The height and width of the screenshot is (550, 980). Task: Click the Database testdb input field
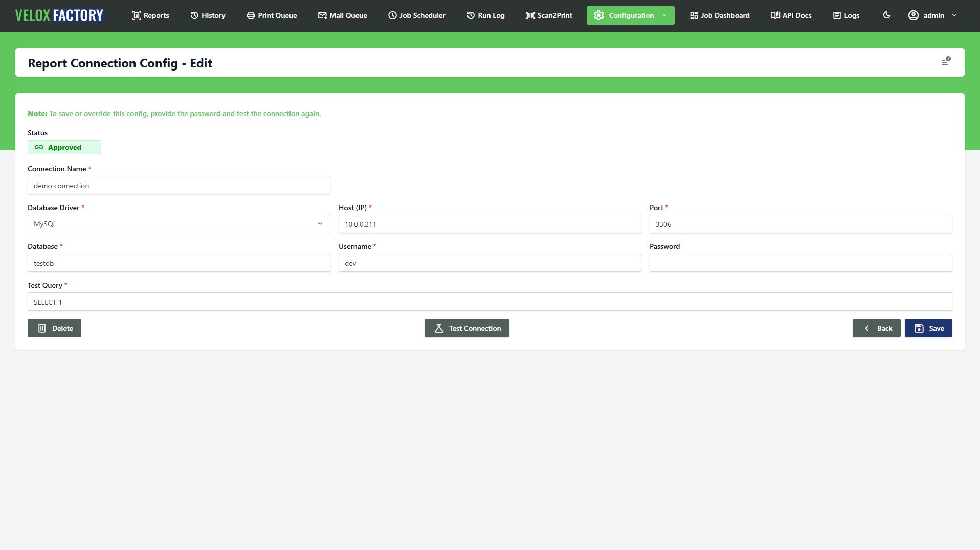click(x=179, y=263)
